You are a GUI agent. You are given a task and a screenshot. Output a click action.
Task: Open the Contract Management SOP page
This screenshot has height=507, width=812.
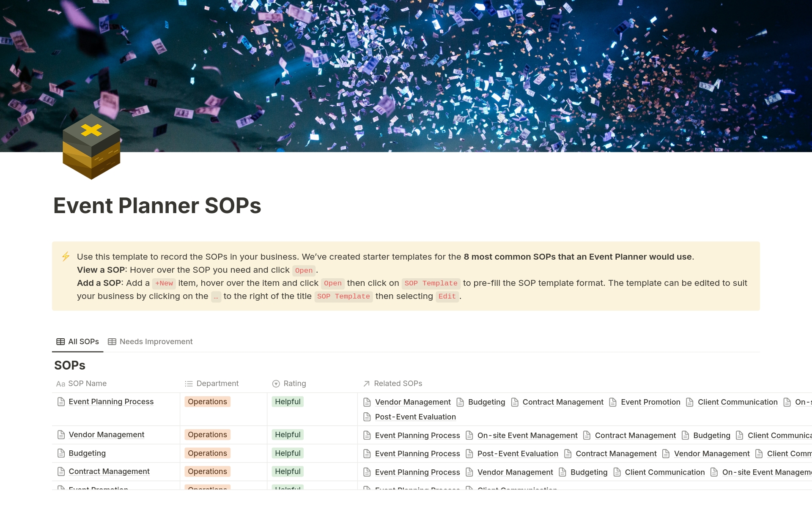tap(109, 471)
